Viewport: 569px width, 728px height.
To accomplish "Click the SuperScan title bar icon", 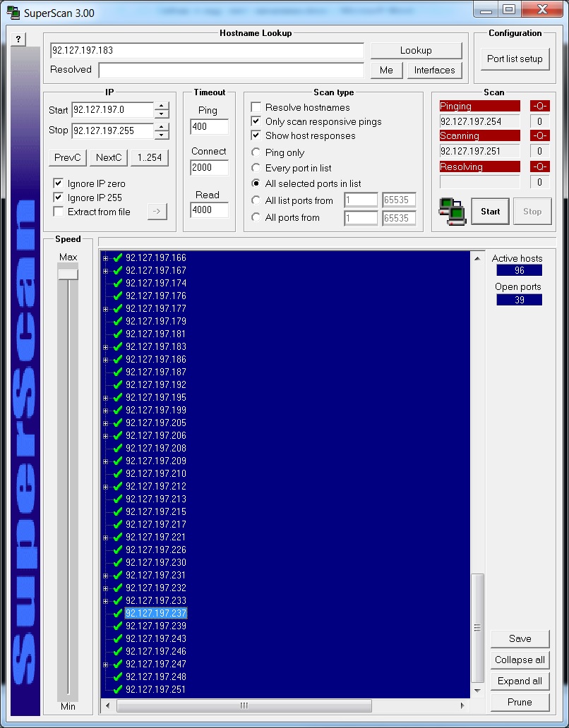I will coord(13,13).
